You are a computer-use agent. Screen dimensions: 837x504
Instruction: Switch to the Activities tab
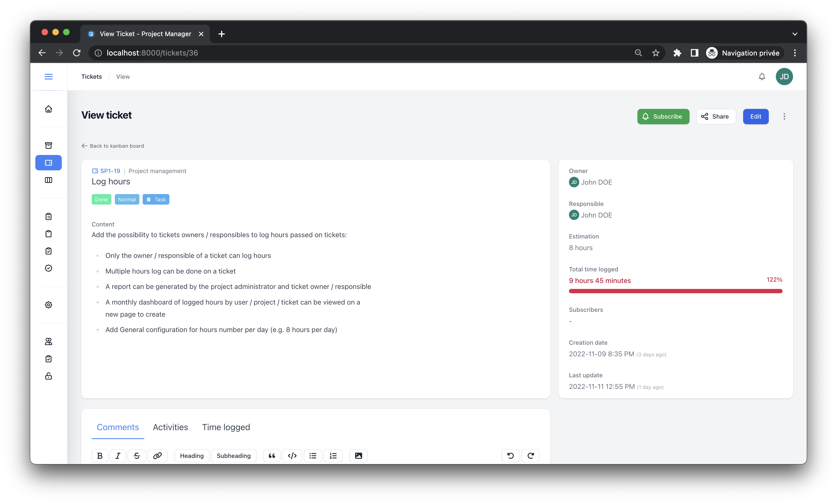click(x=170, y=427)
